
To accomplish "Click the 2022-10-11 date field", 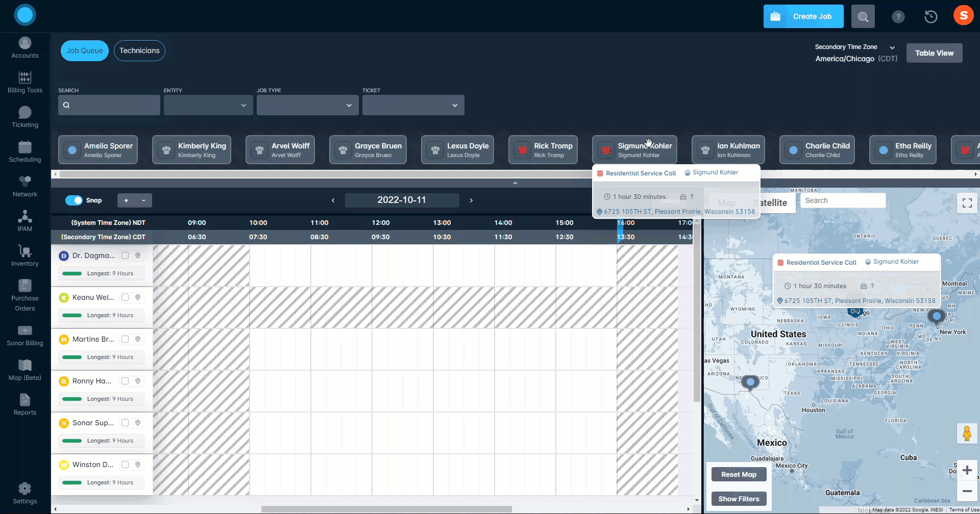I will coord(402,200).
